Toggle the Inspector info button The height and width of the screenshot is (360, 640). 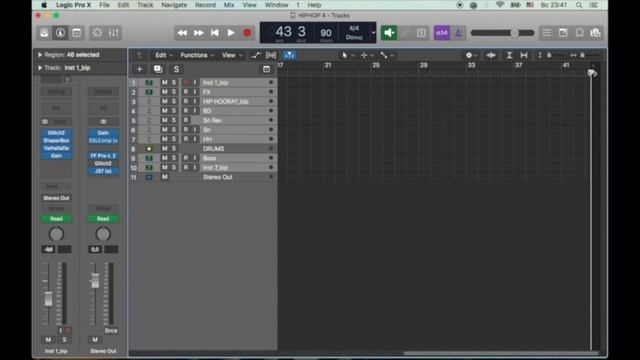(x=60, y=33)
